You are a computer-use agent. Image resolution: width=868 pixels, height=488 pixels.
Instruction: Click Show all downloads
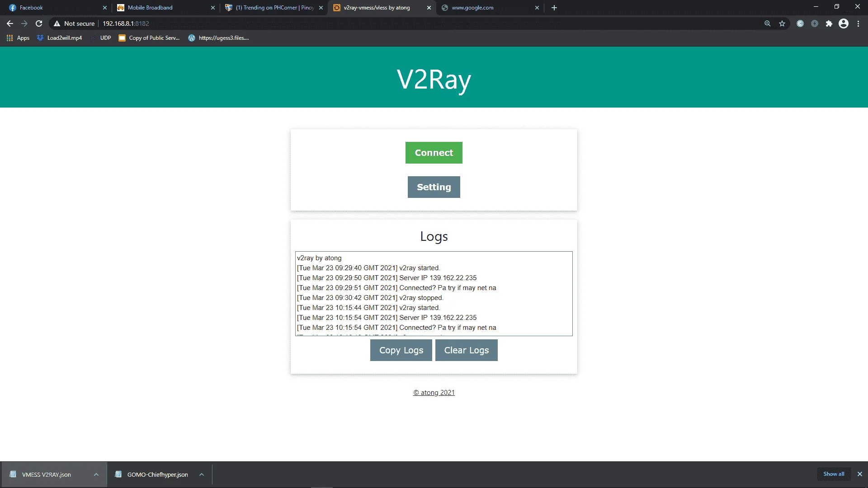tap(834, 474)
